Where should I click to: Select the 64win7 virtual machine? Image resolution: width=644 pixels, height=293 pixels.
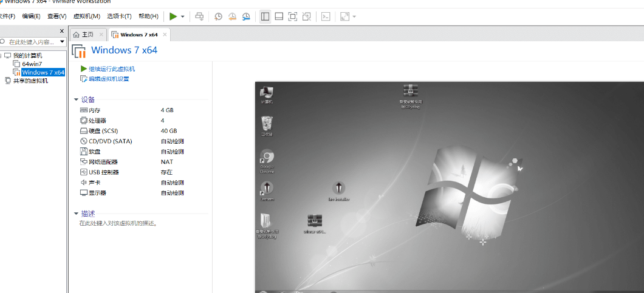point(32,64)
